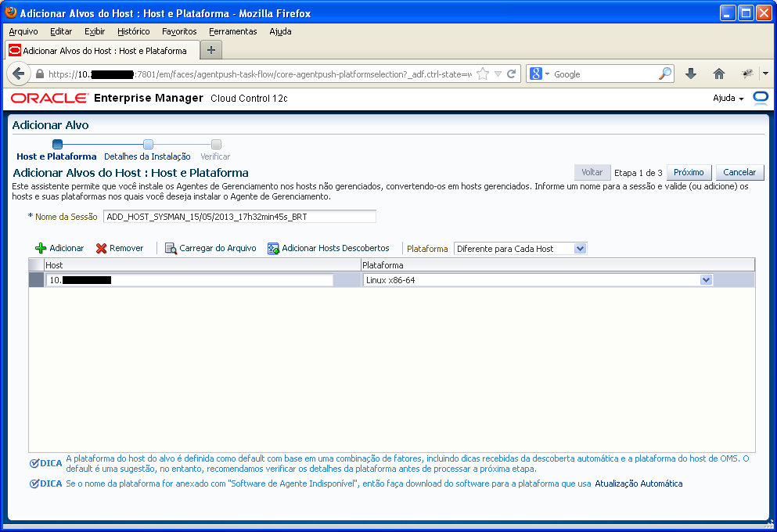Image resolution: width=777 pixels, height=532 pixels.
Task: Click the second DICA tip icon
Action: point(34,483)
